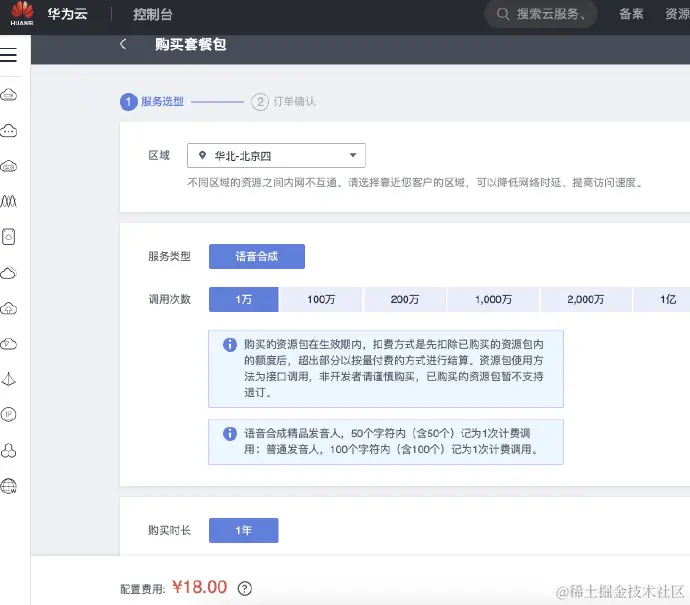Image resolution: width=690 pixels, height=605 pixels.
Task: Click the help question mark beside ¥18.00
Action: pyautogui.click(x=245, y=588)
